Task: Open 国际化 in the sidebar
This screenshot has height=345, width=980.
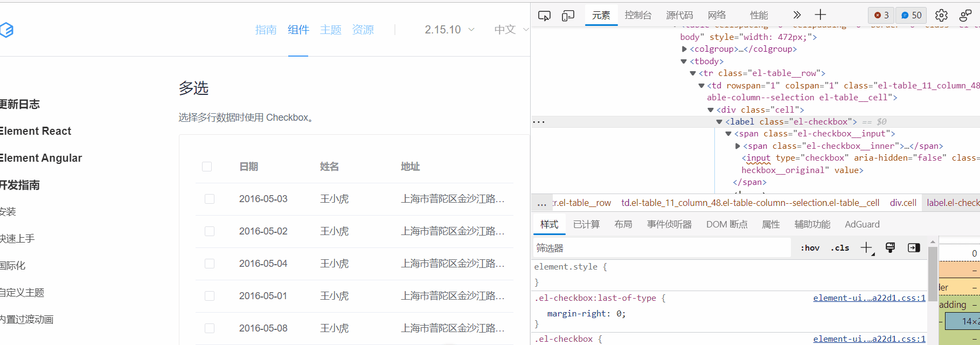Action: (x=13, y=266)
